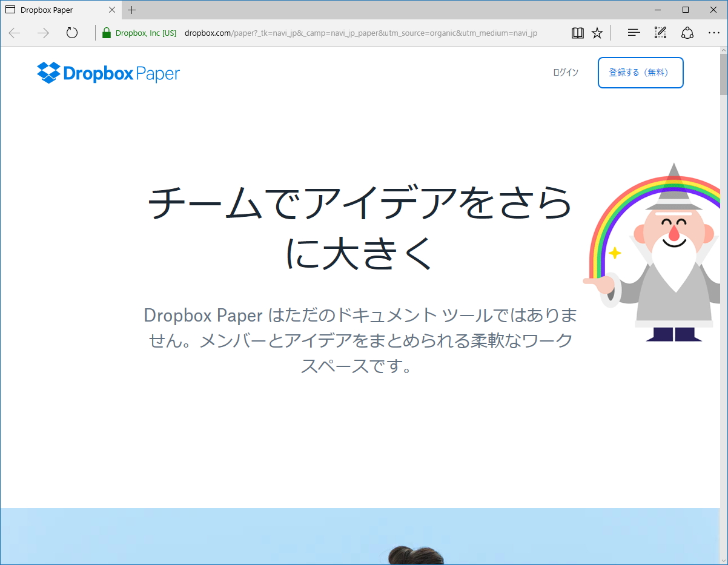The image size is (728, 565).
Task: Add this page to favorites with the star
Action: 597,32
